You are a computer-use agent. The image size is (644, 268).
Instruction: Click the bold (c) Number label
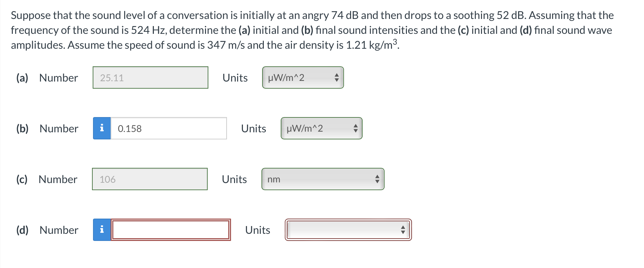coord(47,179)
